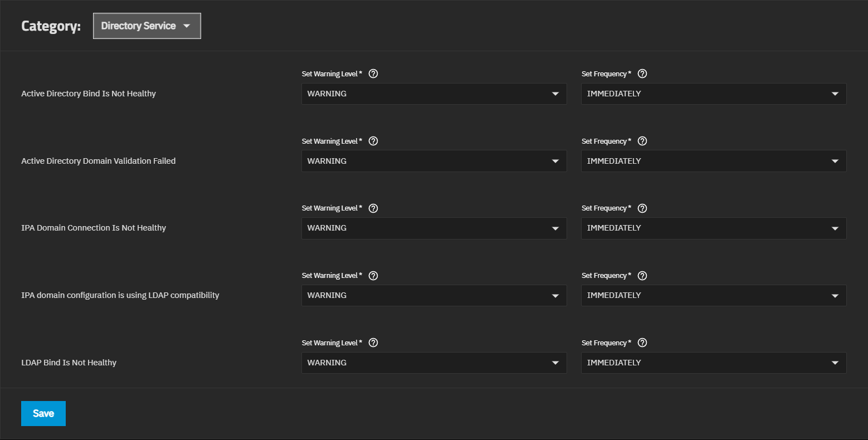Viewport: 868px width, 440px height.
Task: Show help for Domain Validation warning level
Action: click(373, 141)
